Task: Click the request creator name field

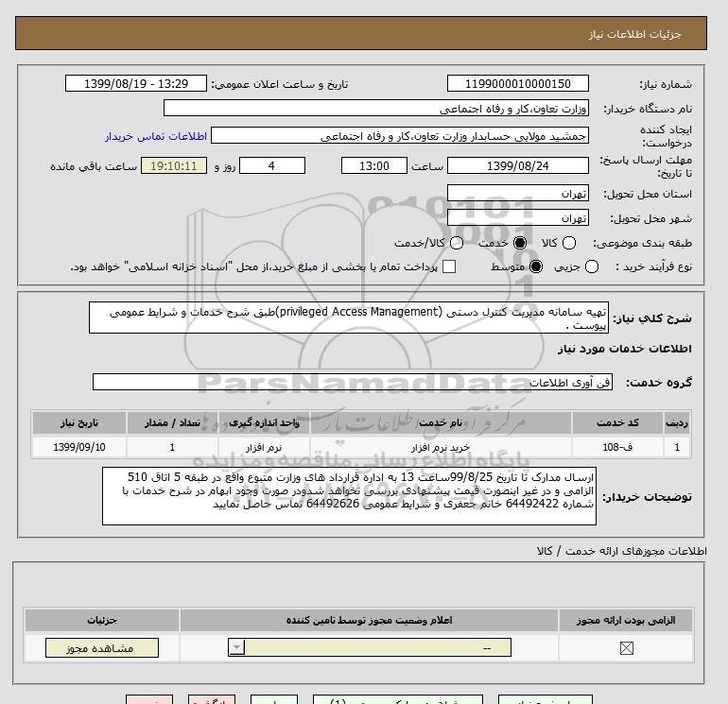Action: point(400,136)
